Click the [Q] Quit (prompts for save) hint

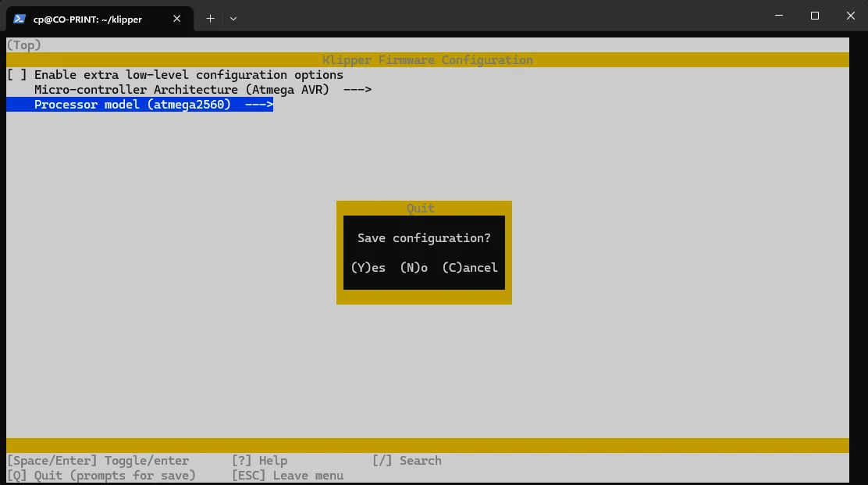tap(101, 476)
